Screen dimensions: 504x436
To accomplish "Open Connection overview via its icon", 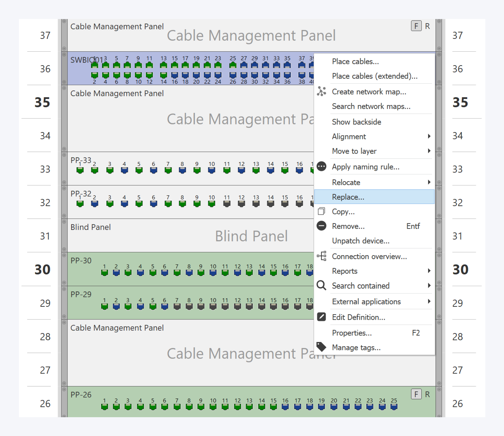I will [322, 256].
